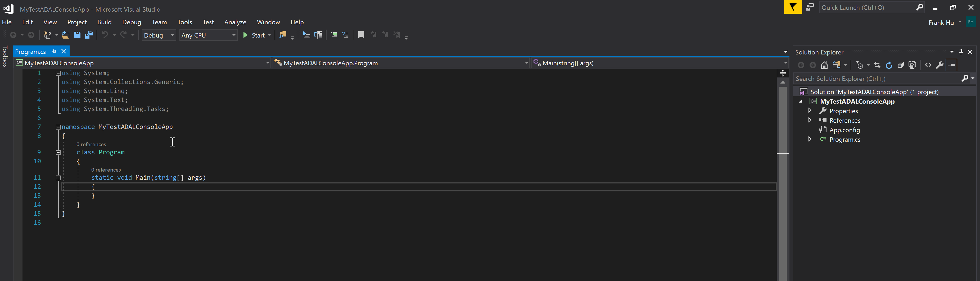This screenshot has width=980, height=281.
Task: Open the Debug menu
Action: (x=132, y=22)
